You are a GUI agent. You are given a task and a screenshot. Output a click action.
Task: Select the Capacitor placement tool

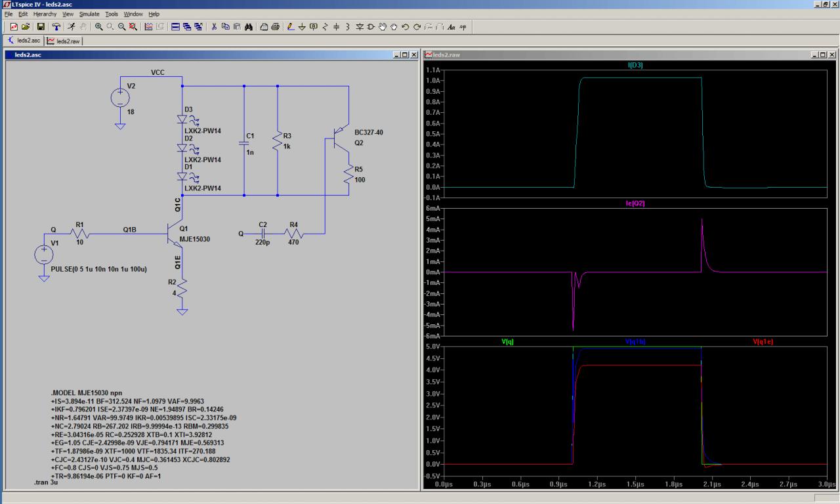point(336,27)
